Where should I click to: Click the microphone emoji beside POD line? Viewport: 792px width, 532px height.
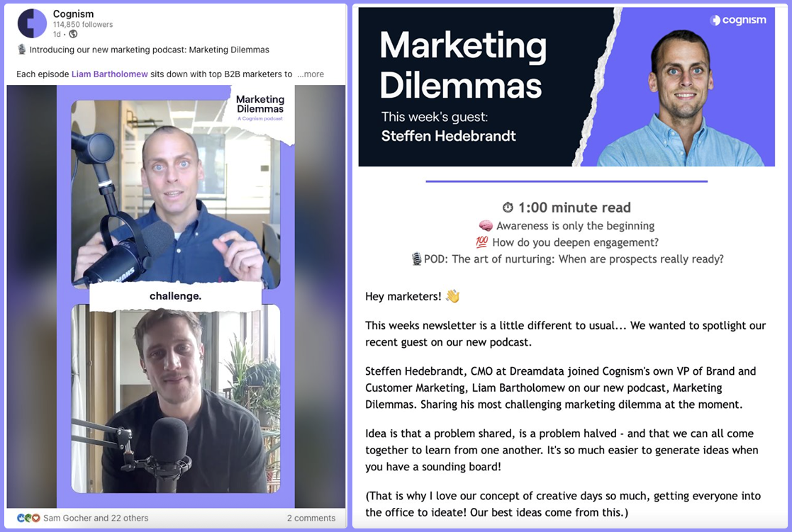coord(417,259)
